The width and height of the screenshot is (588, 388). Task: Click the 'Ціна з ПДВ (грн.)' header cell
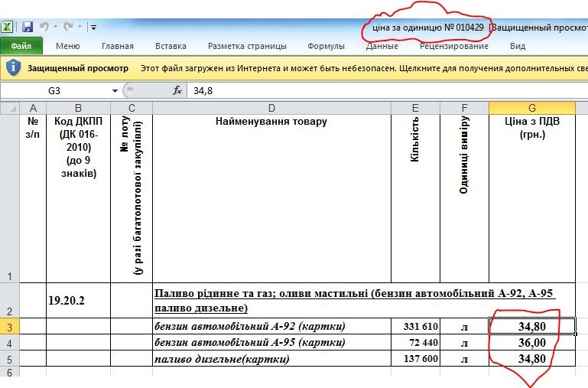tap(532, 198)
